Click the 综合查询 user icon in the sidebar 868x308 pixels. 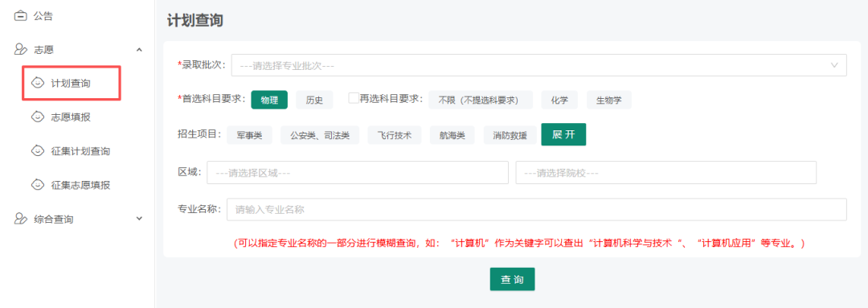(20, 219)
